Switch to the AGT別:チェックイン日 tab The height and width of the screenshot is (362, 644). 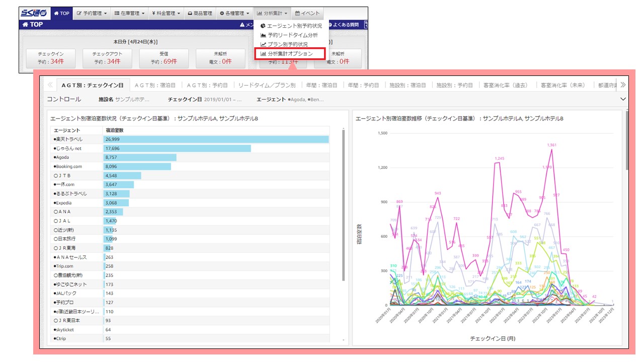tap(93, 85)
